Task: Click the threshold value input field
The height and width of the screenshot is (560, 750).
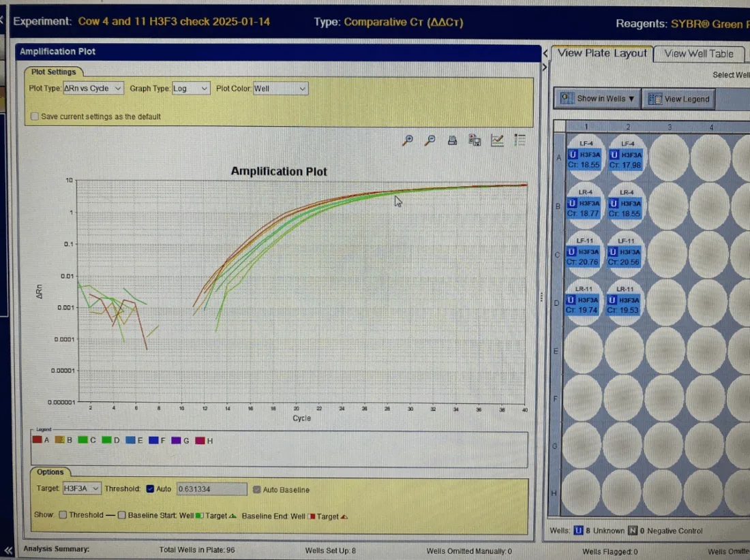Action: click(211, 489)
